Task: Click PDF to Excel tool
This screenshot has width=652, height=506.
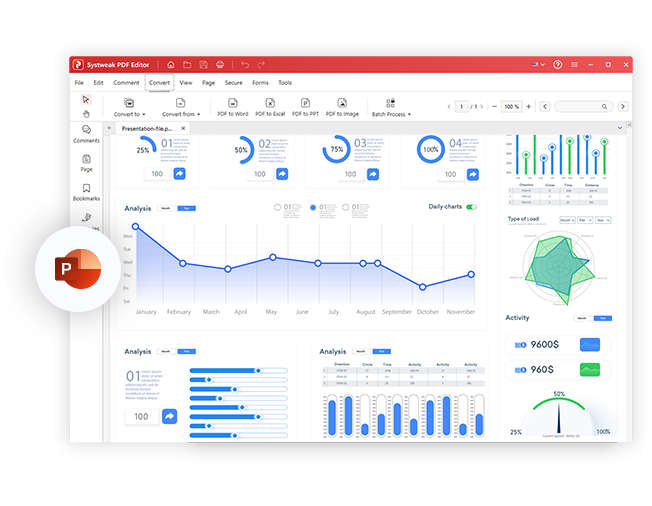Action: click(x=270, y=107)
